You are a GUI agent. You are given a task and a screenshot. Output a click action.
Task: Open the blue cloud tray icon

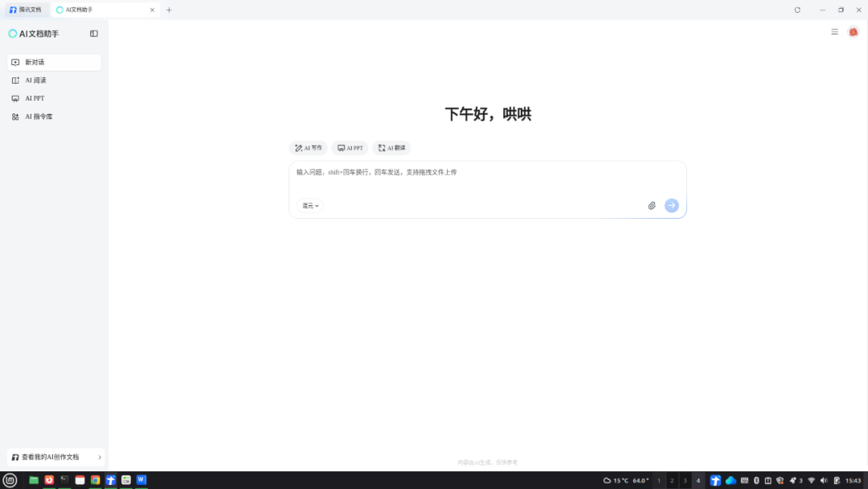click(x=731, y=481)
